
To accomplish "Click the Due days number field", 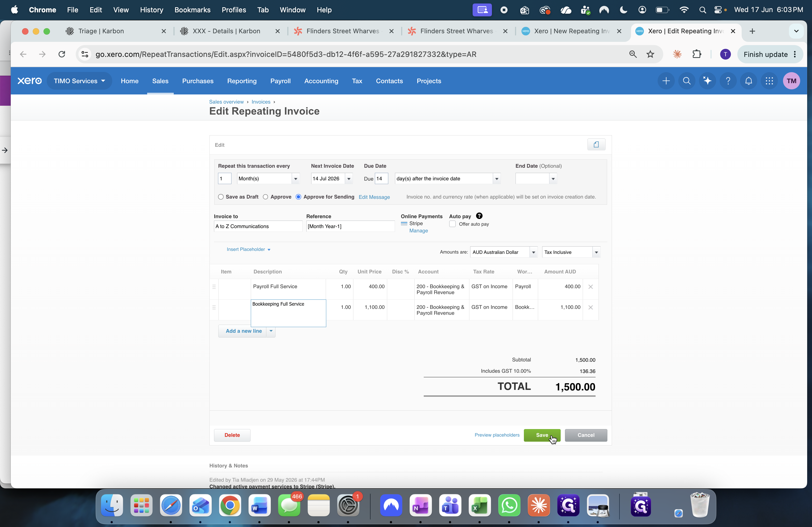I will click(382, 178).
